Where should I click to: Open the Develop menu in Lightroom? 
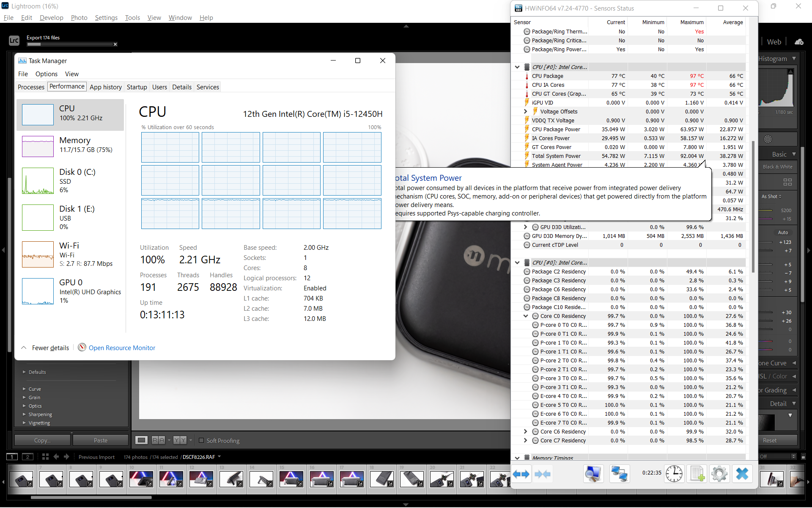point(52,17)
